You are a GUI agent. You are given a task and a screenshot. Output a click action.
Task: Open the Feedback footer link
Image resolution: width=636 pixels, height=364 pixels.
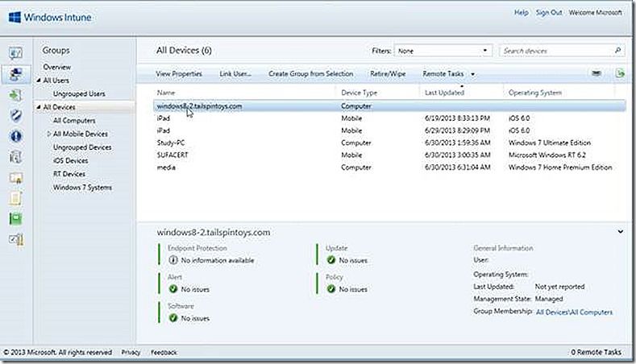tap(164, 352)
